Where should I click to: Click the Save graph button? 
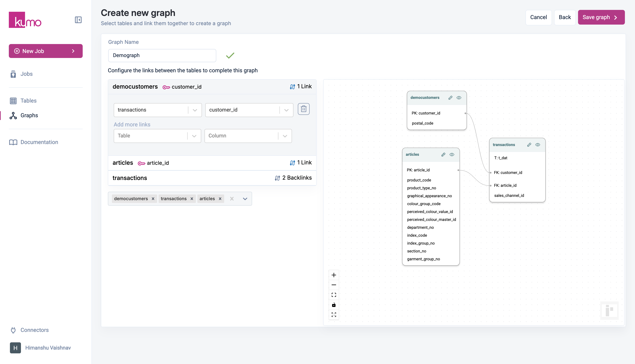pyautogui.click(x=601, y=17)
